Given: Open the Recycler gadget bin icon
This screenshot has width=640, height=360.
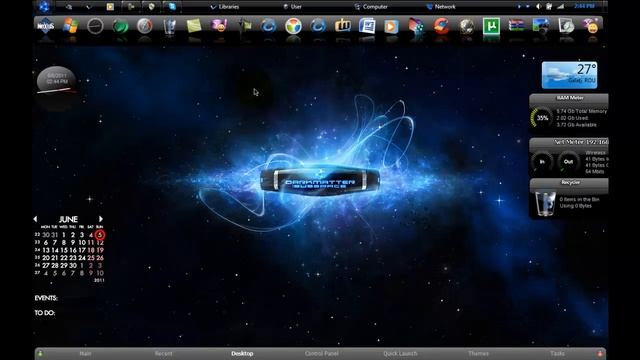Looking at the screenshot, I should [545, 203].
